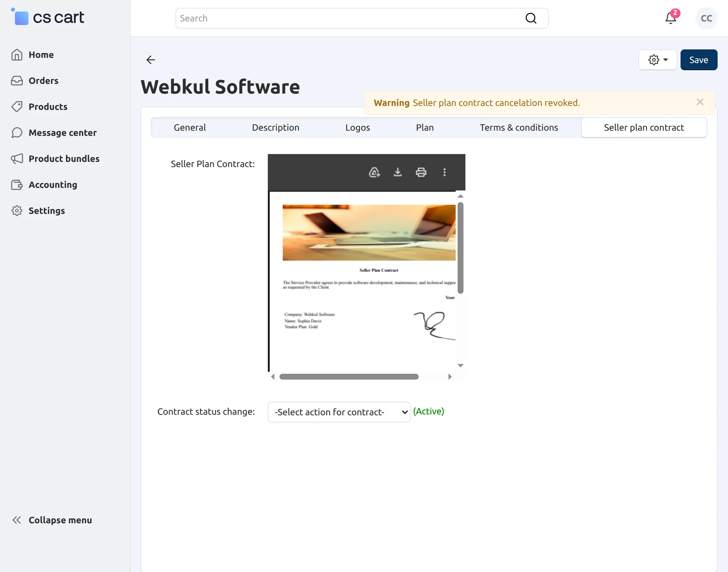Go to Products in sidebar

[x=48, y=107]
